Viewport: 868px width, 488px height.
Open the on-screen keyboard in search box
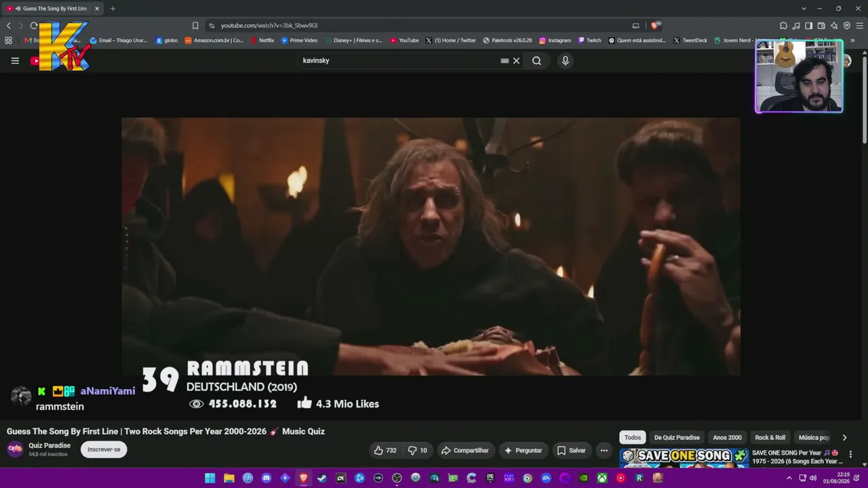tap(505, 60)
